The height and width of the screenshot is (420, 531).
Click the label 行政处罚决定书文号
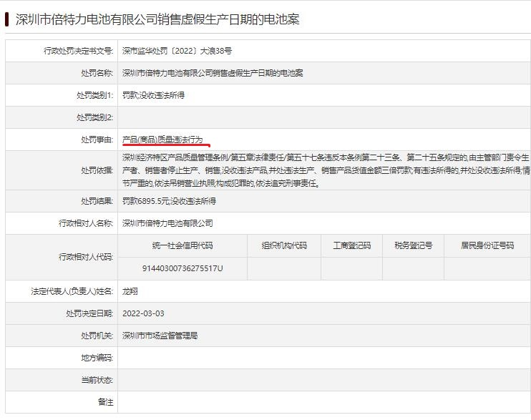[78, 51]
